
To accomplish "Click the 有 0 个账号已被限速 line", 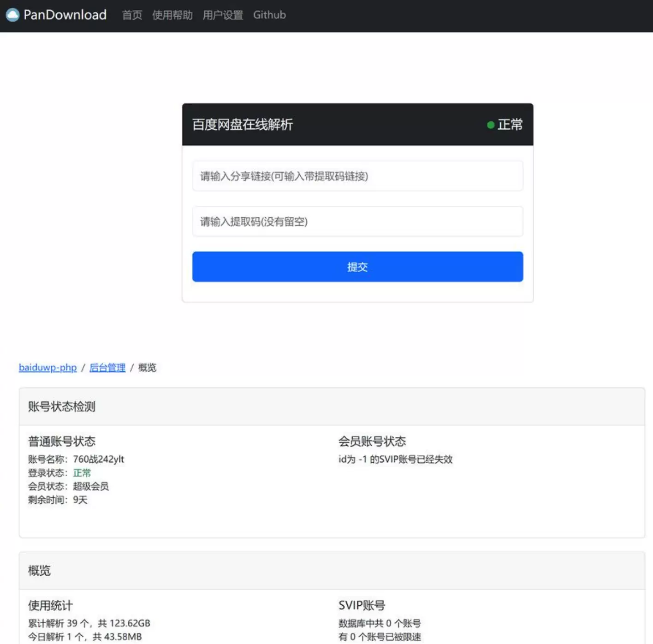I will 380,637.
